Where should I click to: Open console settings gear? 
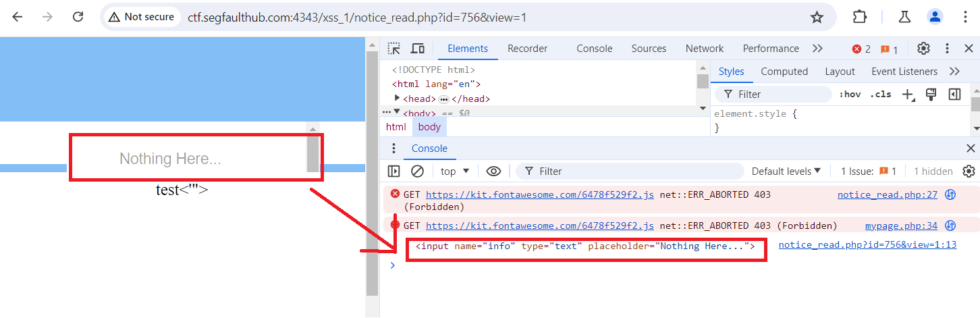coord(969,171)
